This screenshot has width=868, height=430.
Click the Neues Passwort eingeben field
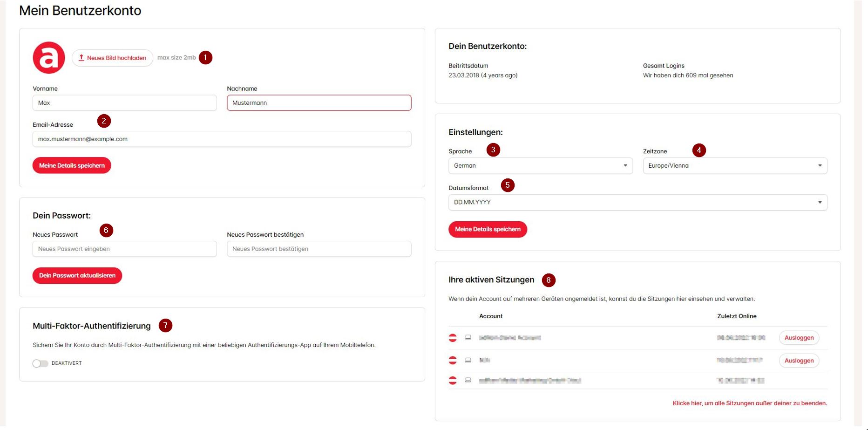[x=125, y=249]
